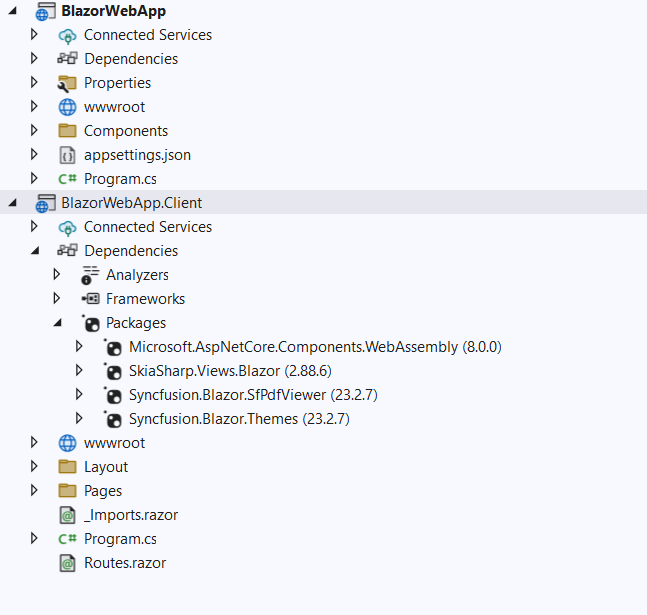647x615 pixels.
Task: Select the Packages label
Action: click(x=136, y=323)
